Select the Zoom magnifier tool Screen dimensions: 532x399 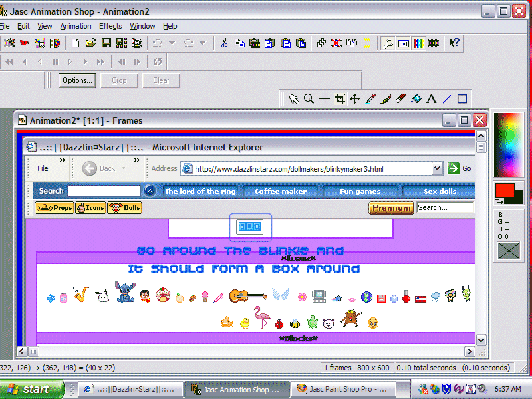tap(309, 99)
